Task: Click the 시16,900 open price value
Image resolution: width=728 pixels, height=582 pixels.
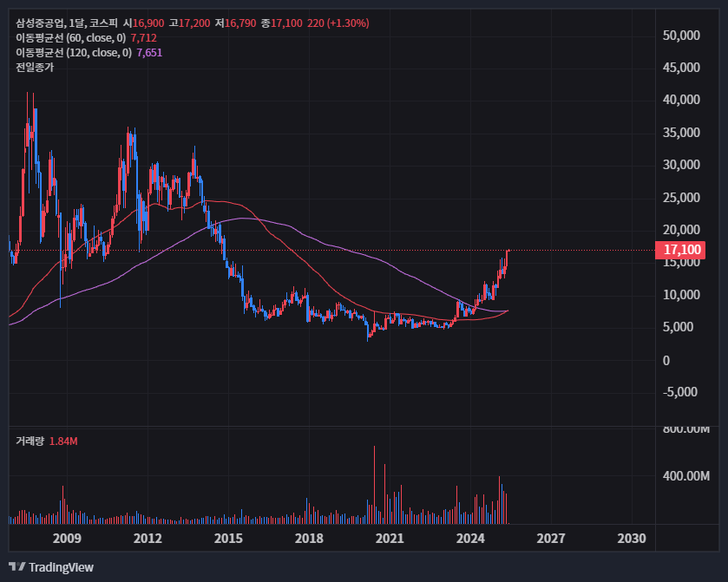Action: pyautogui.click(x=143, y=23)
